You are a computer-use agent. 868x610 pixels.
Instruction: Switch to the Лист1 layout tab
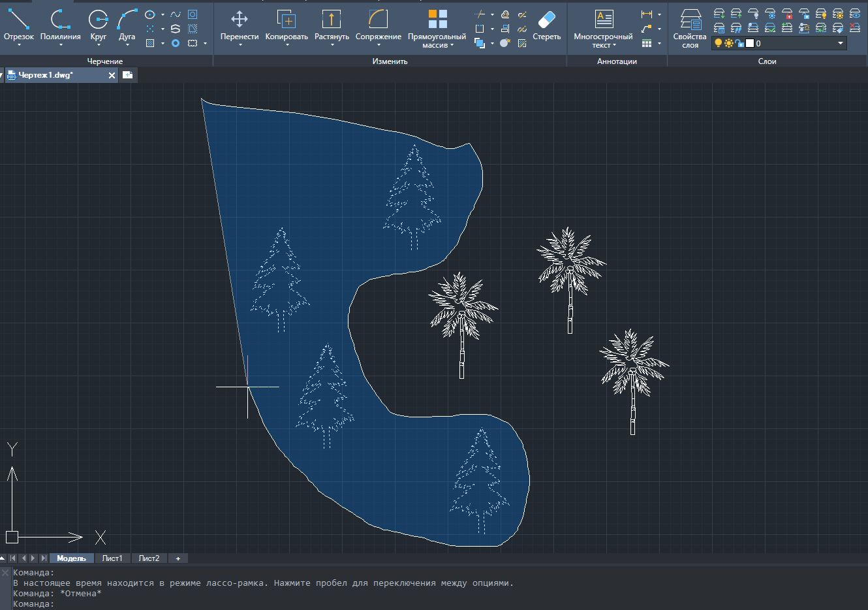[x=112, y=558]
